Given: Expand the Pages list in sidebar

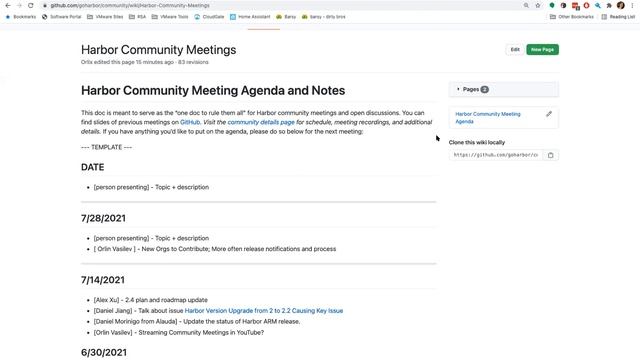Looking at the screenshot, I should [504, 89].
